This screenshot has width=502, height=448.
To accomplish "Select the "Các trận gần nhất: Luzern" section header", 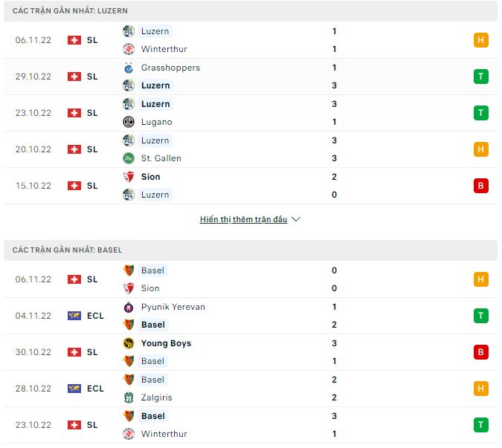I will [x=70, y=11].
